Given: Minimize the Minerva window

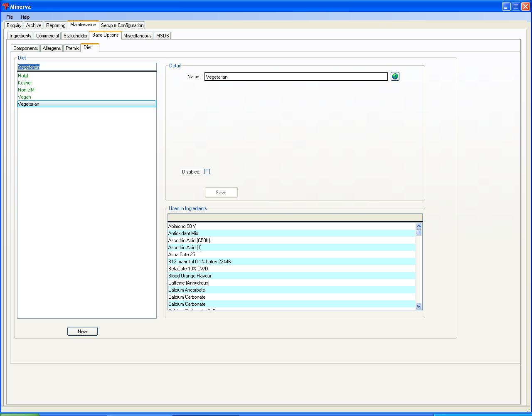Looking at the screenshot, I should point(506,6).
